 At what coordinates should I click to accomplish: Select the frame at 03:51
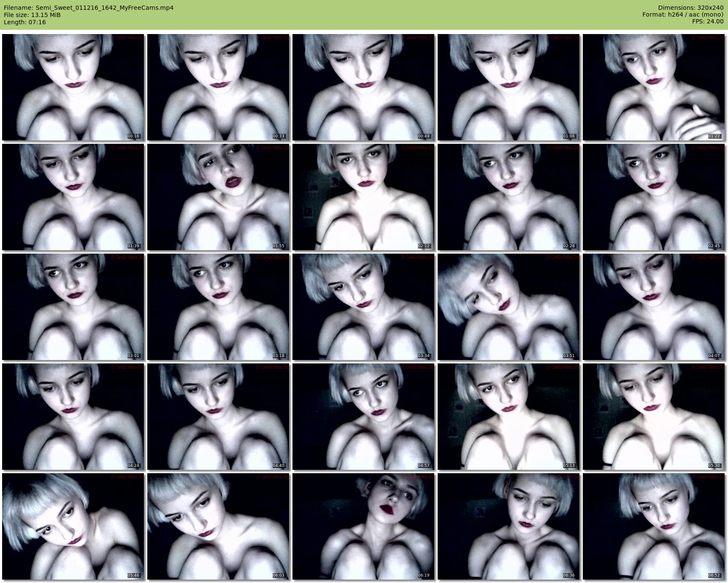(x=508, y=307)
